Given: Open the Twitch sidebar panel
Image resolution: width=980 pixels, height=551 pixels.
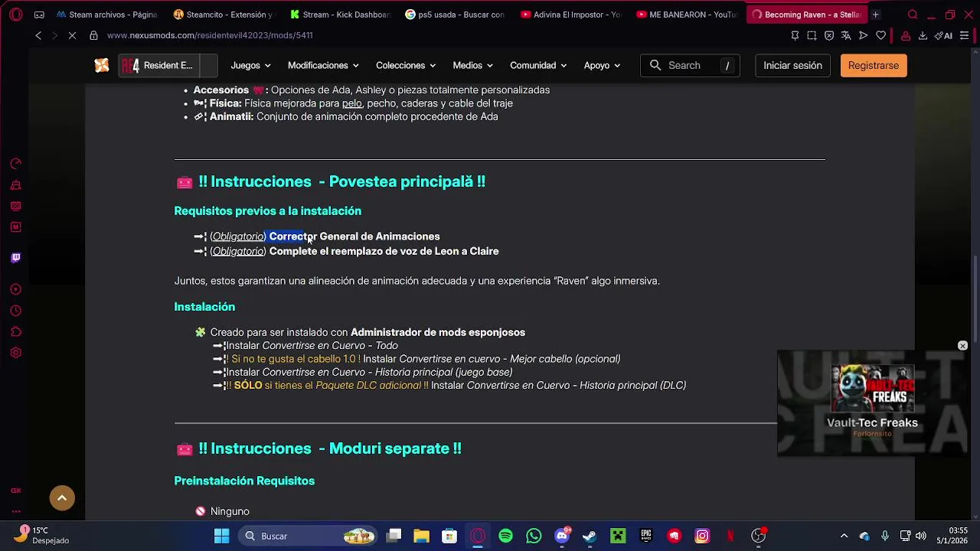Looking at the screenshot, I should [16, 258].
